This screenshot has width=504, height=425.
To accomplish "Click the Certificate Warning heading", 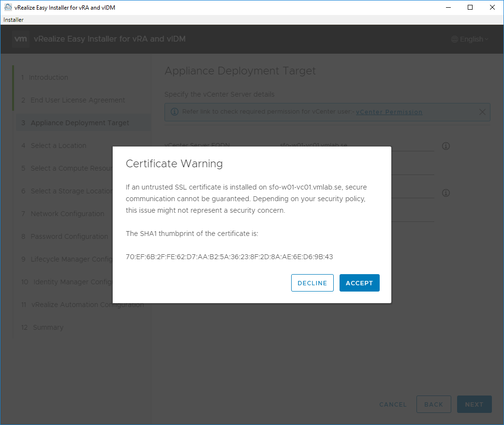I will (174, 163).
